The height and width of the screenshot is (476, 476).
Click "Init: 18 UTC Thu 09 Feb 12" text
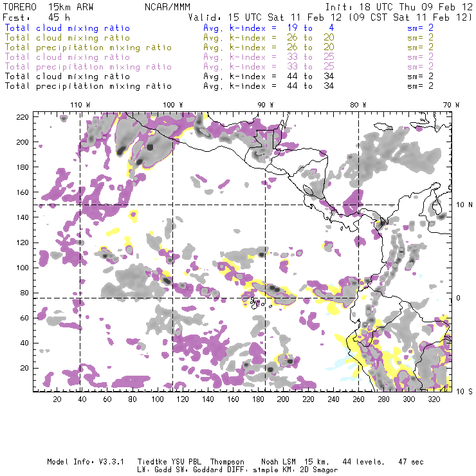(x=399, y=7)
